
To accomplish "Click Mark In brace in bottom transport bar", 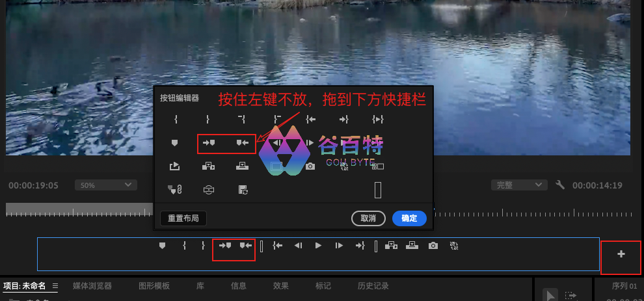I will pyautogui.click(x=185, y=246).
